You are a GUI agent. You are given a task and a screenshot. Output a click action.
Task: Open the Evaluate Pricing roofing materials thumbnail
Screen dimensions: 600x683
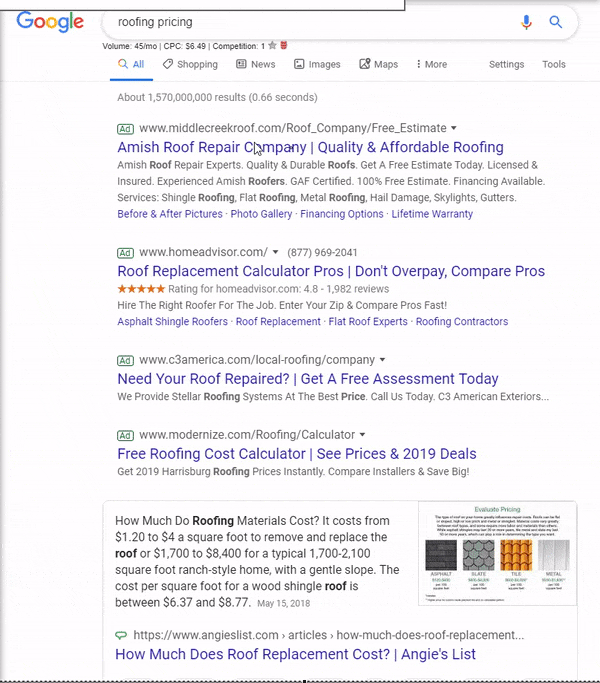click(497, 553)
